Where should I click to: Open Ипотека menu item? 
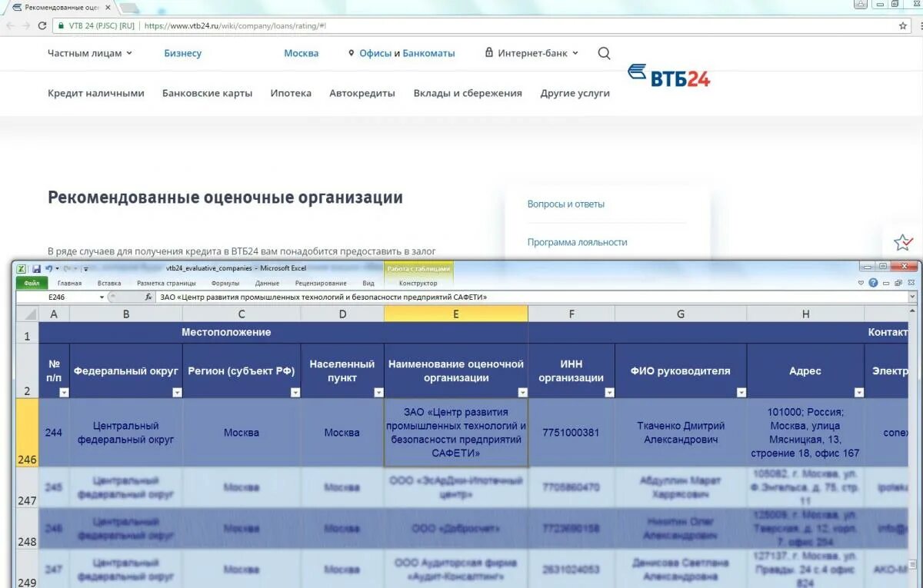(291, 93)
